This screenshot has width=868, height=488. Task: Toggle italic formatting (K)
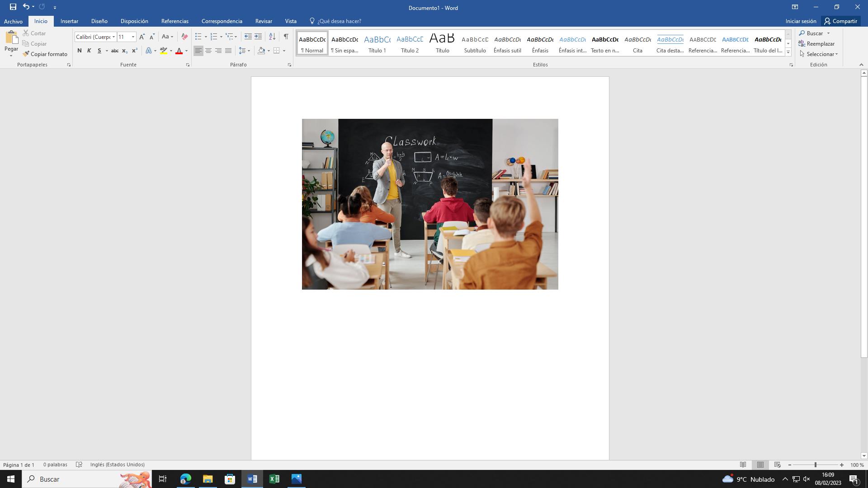pos(89,51)
